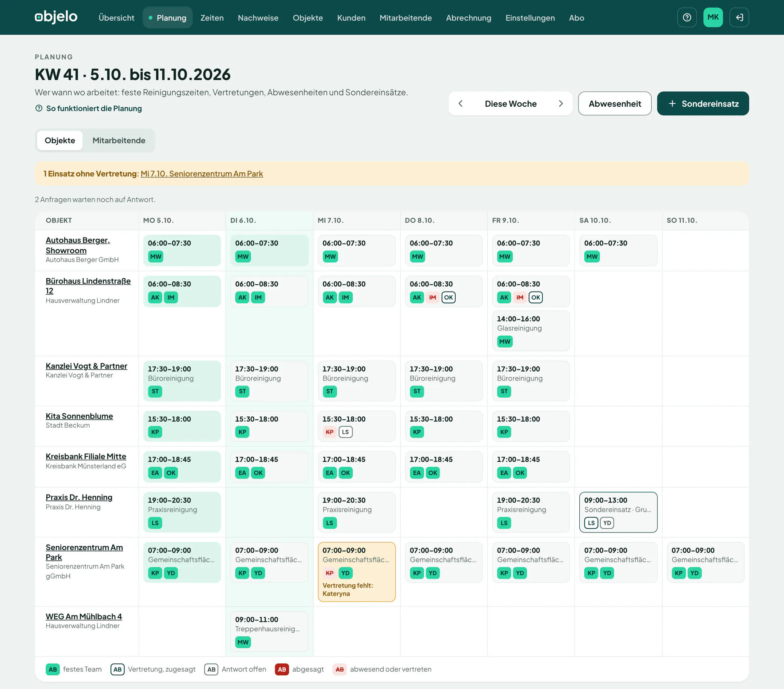Viewport: 784px width, 689px height.
Task: Follow the 'Mi 7.10. Seniorenzentrum Am Park' warning link
Action: [x=202, y=174]
